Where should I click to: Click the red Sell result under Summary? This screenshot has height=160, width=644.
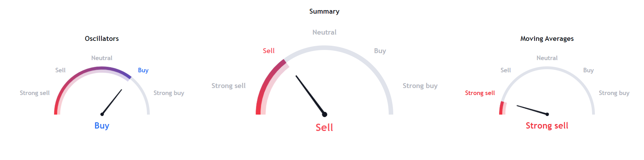coord(324,128)
